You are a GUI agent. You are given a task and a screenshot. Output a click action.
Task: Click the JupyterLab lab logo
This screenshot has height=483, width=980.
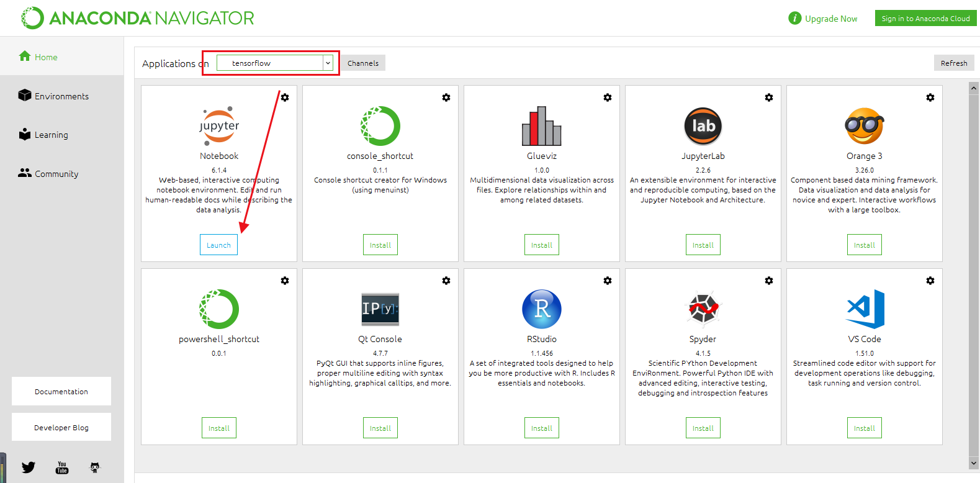[x=703, y=126]
